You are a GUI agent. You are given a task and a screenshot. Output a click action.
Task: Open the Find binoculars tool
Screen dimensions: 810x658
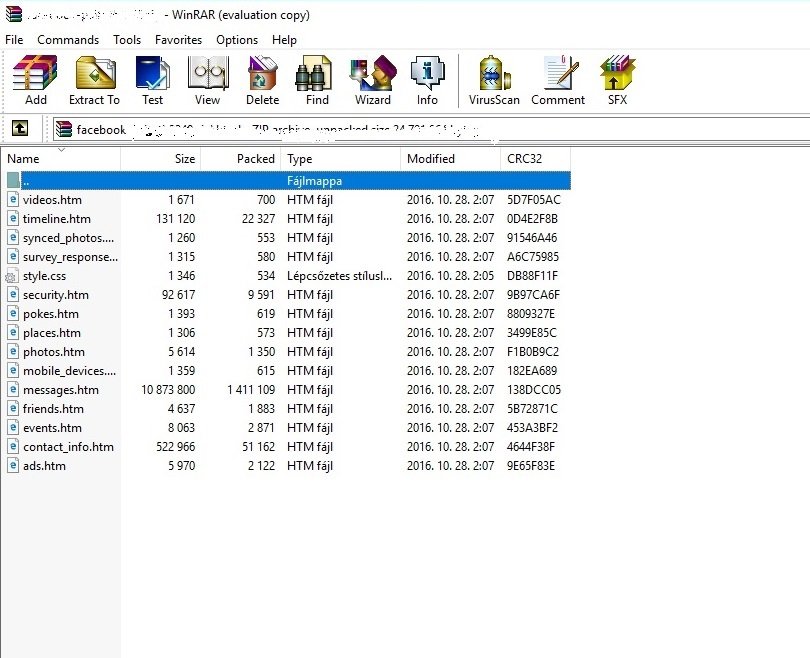(x=317, y=80)
